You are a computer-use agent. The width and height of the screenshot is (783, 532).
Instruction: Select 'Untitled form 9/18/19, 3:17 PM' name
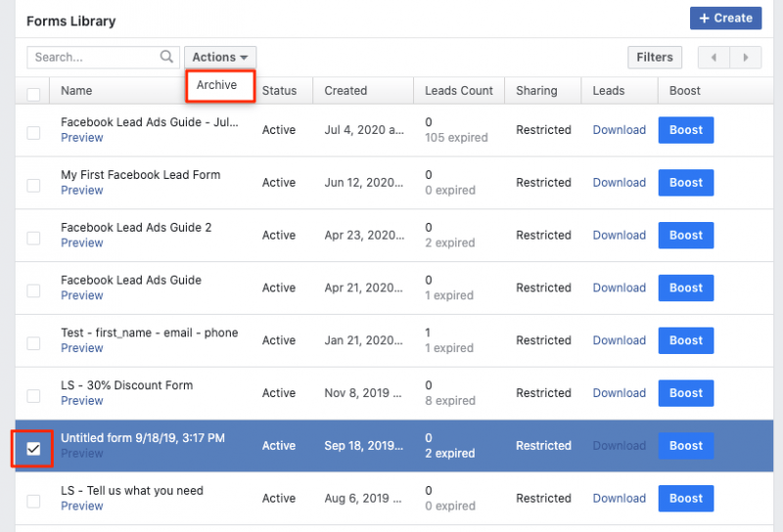tap(143, 438)
